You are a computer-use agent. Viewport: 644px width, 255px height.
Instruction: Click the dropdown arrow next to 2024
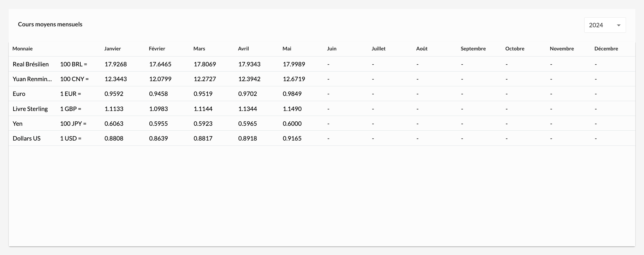click(x=618, y=25)
